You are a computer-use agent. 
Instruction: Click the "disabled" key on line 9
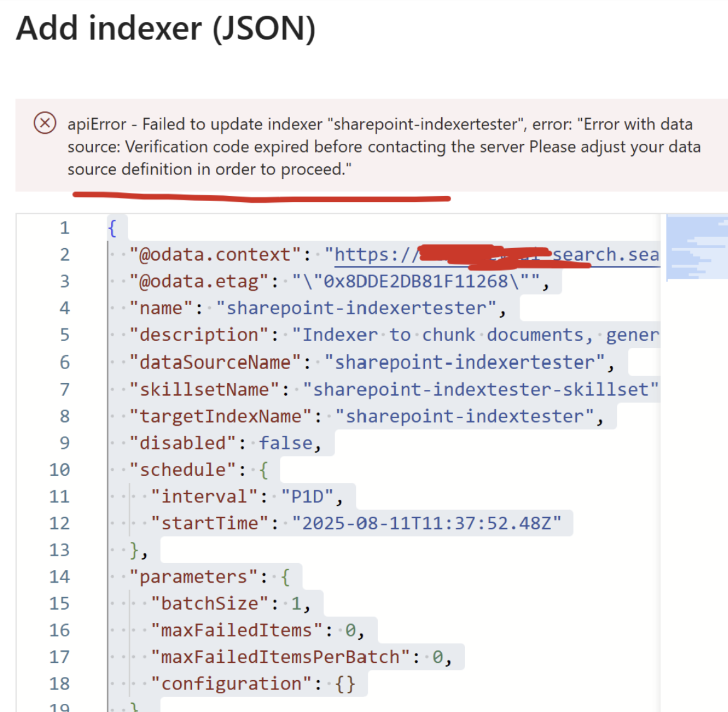tap(183, 443)
